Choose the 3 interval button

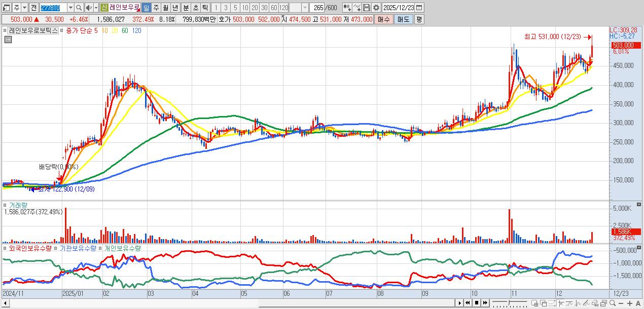point(226,8)
